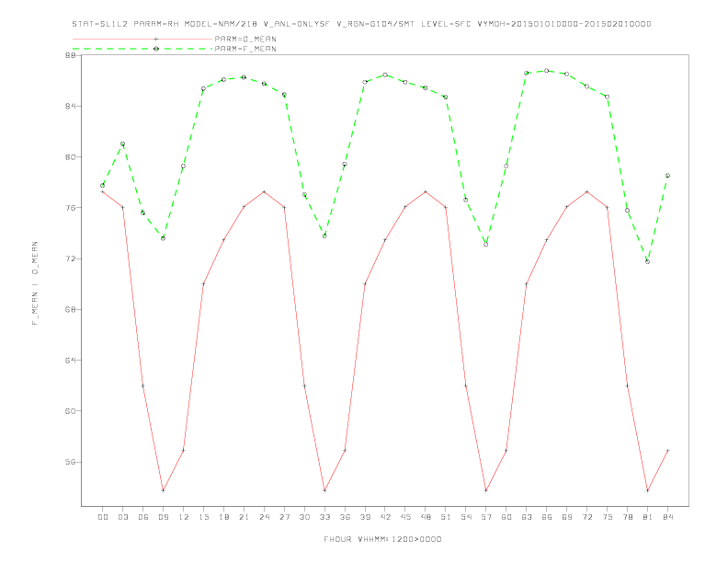Click green F_MEAN circle marker at hour 84
Viewport: 728px width, 563px height.
(667, 176)
